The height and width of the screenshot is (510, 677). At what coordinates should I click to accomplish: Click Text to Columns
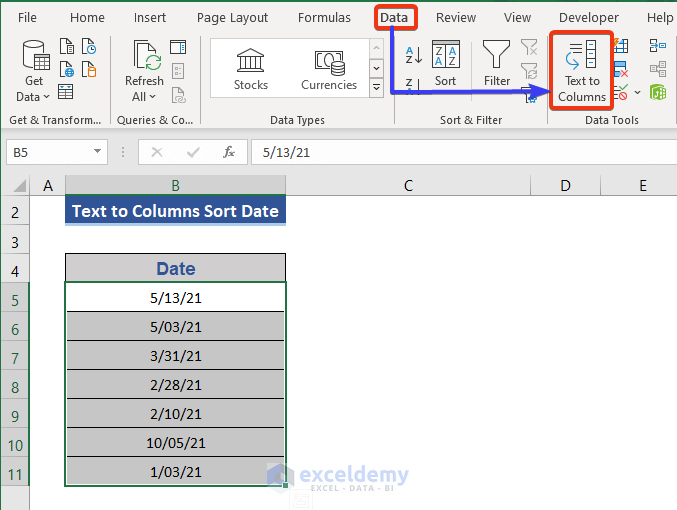click(x=582, y=70)
